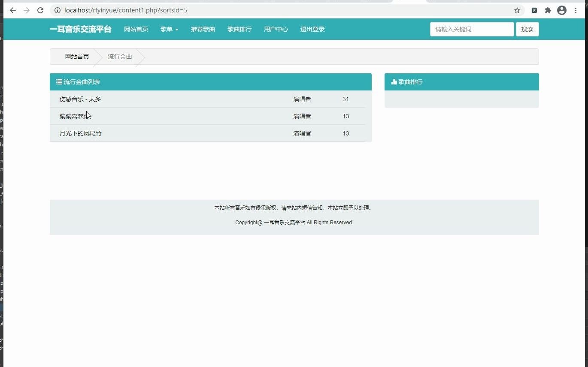
Task: Click count 13 in the 偏偏喜欢你 row
Action: coord(346,116)
